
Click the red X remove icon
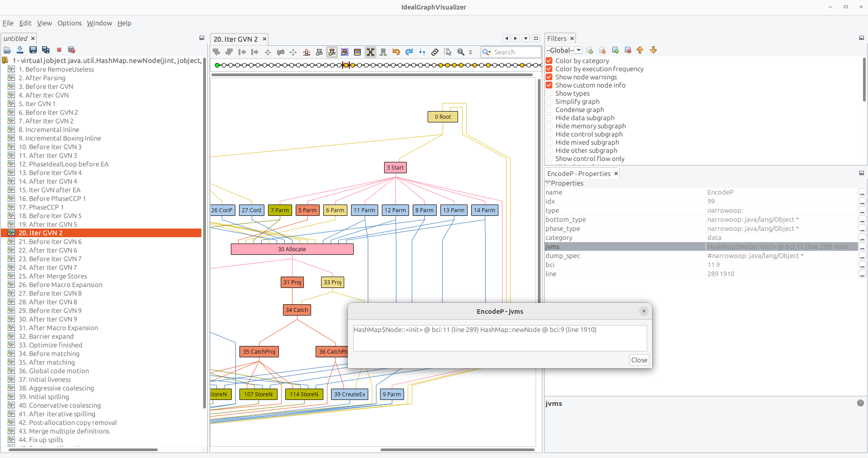pyautogui.click(x=59, y=50)
